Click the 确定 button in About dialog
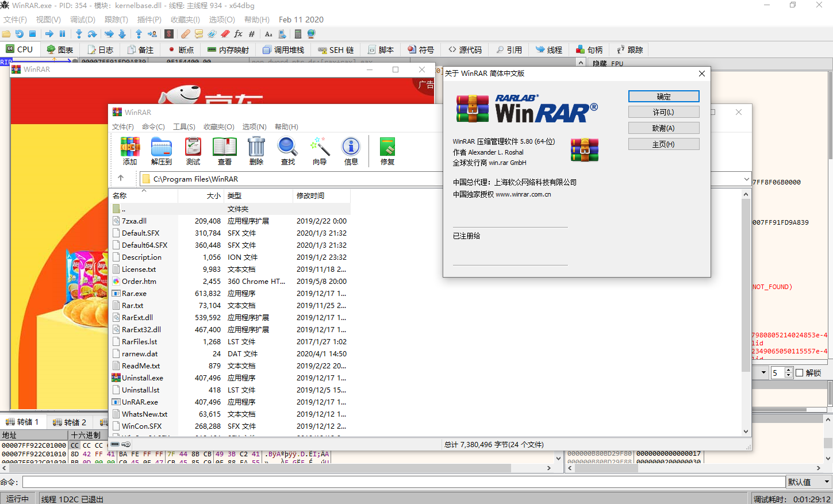Screen dimensions: 833x504 click(x=663, y=97)
